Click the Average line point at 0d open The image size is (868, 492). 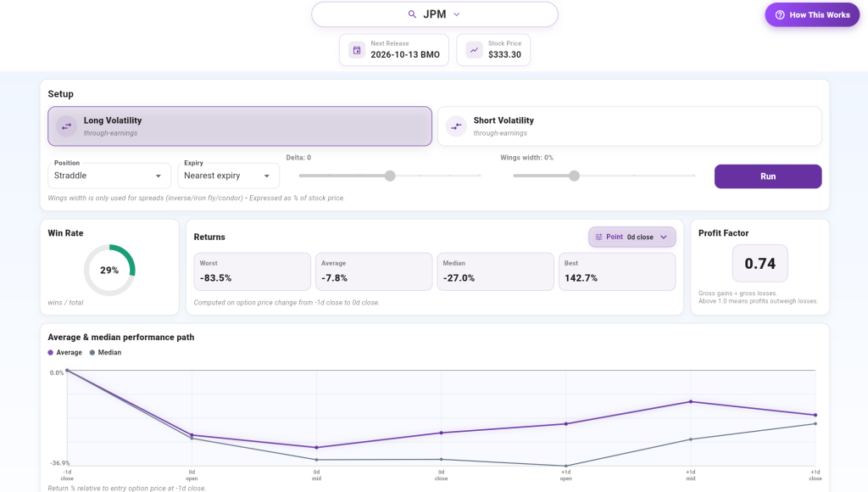pyautogui.click(x=192, y=435)
